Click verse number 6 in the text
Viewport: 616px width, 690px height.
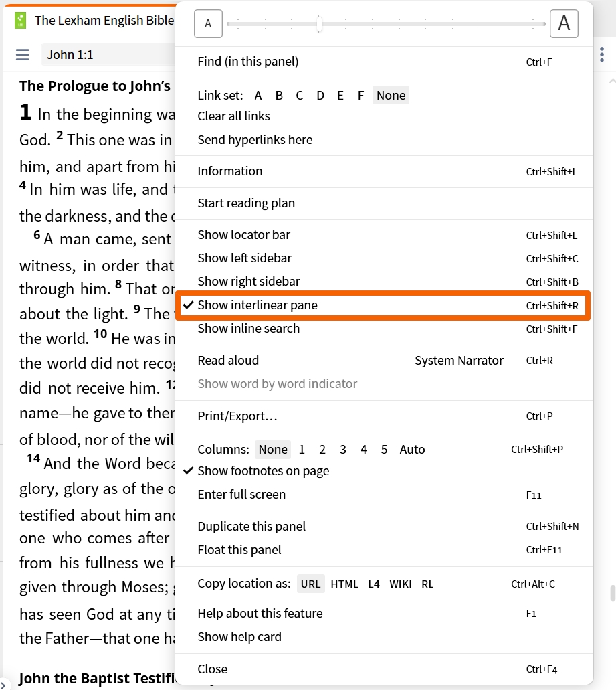[37, 234]
